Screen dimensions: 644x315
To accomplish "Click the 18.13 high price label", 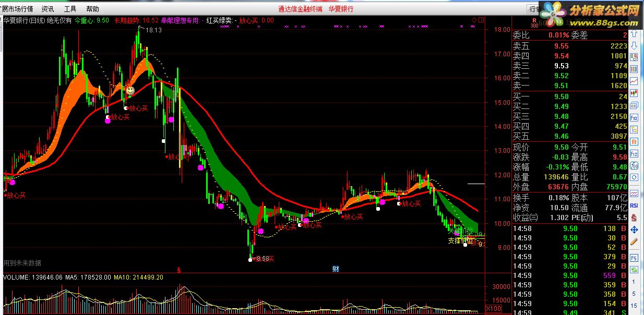I will click(x=153, y=30).
